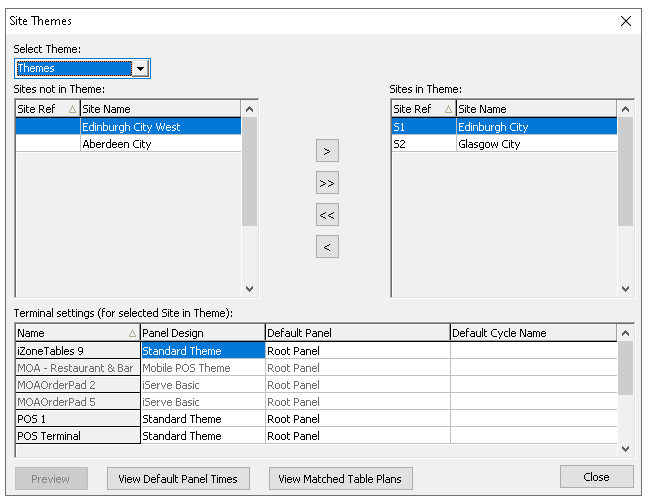Viewport: 648px width, 501px height.
Task: Click View Matched Table Plans button
Action: click(341, 479)
